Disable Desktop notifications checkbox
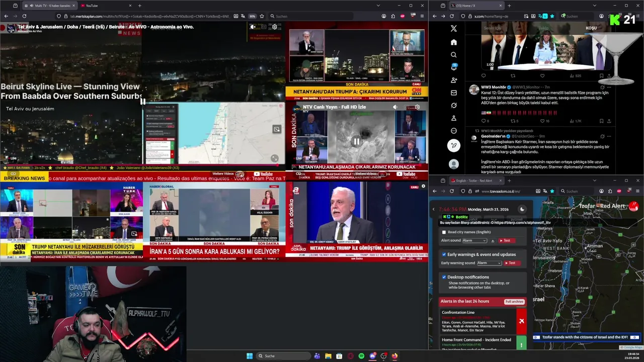This screenshot has width=644, height=362. pos(444,277)
